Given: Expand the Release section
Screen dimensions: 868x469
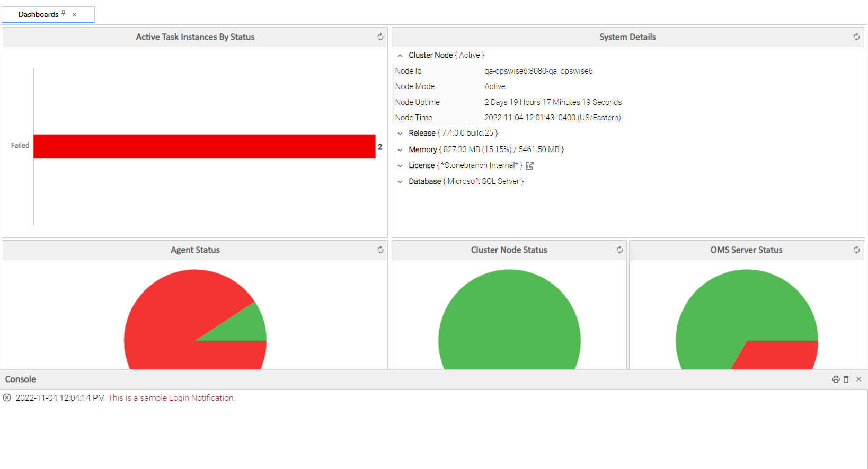Looking at the screenshot, I should pyautogui.click(x=400, y=134).
